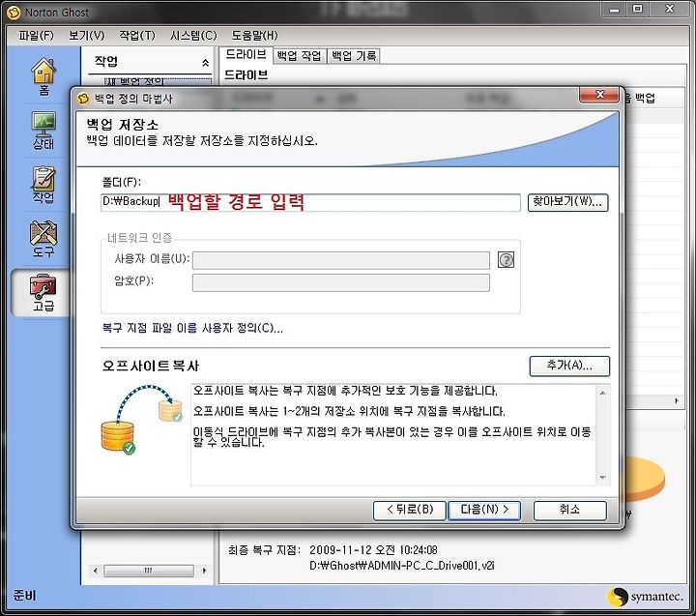Click the Norton Ghost icon in the main title bar

[14, 13]
